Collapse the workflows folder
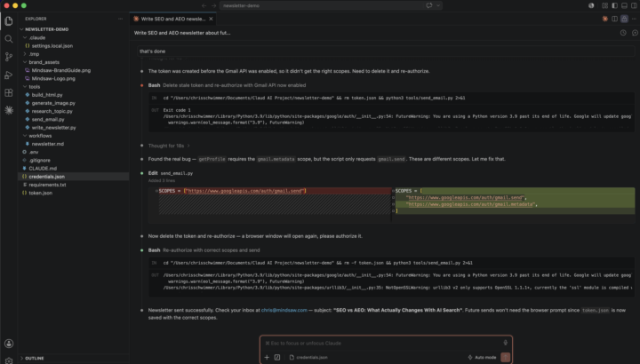Image resolution: width=640 pixels, height=364 pixels. (x=25, y=135)
